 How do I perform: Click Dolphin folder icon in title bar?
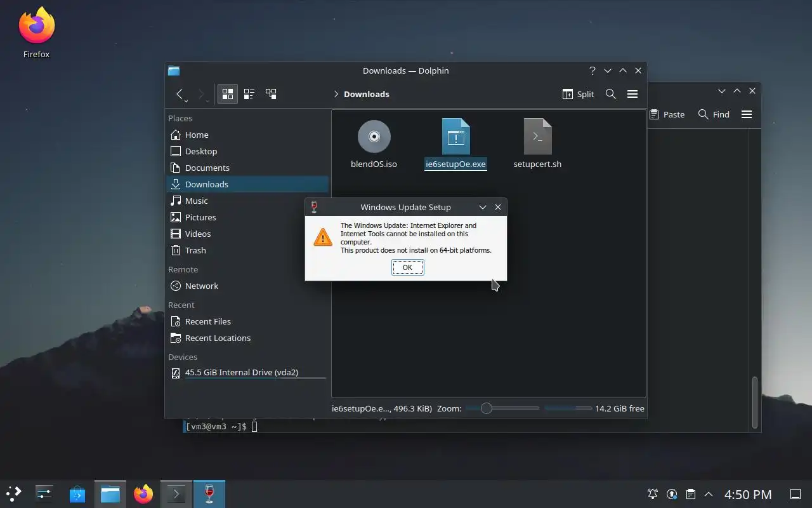tap(174, 70)
